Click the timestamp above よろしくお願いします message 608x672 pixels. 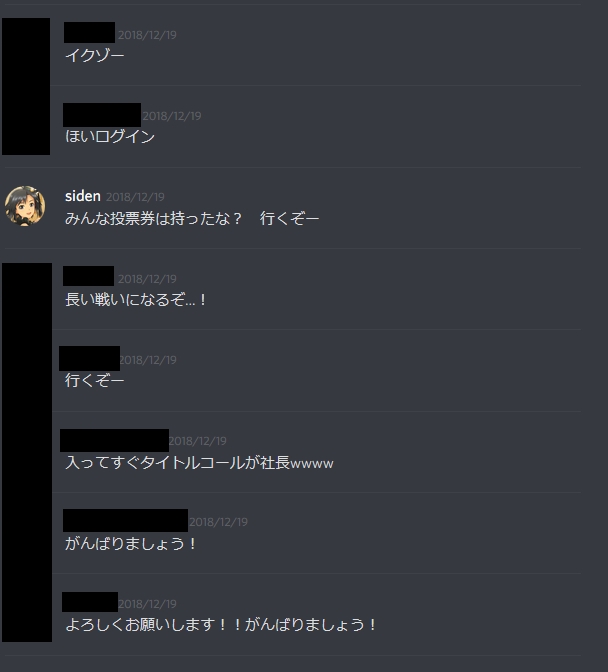147,603
